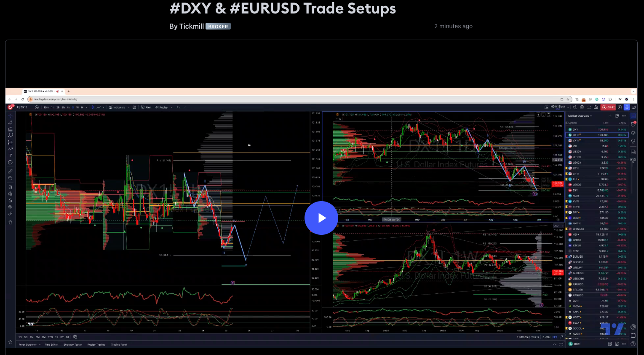Select the crosshair cursor tool
The image size is (644, 355).
coord(10,115)
